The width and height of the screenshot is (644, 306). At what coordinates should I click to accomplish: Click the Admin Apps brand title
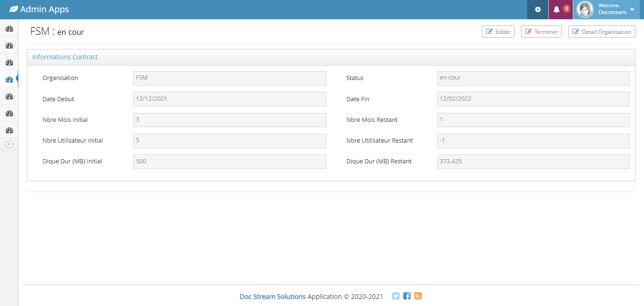point(45,9)
